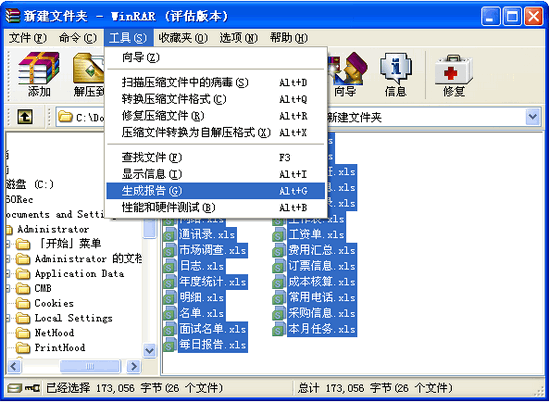This screenshot has height=403, width=549.
Task: Choose 性能和硬件测试(B) menu item
Action: pos(216,208)
